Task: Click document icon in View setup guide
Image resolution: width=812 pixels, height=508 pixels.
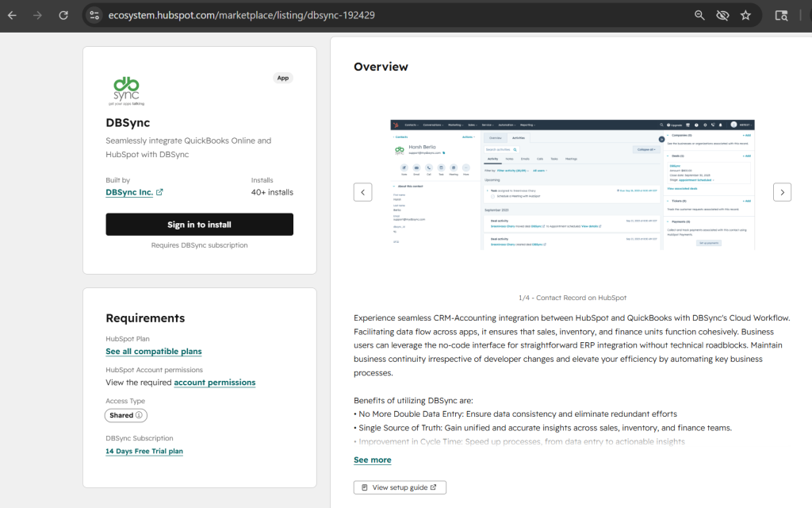Action: coord(365,487)
